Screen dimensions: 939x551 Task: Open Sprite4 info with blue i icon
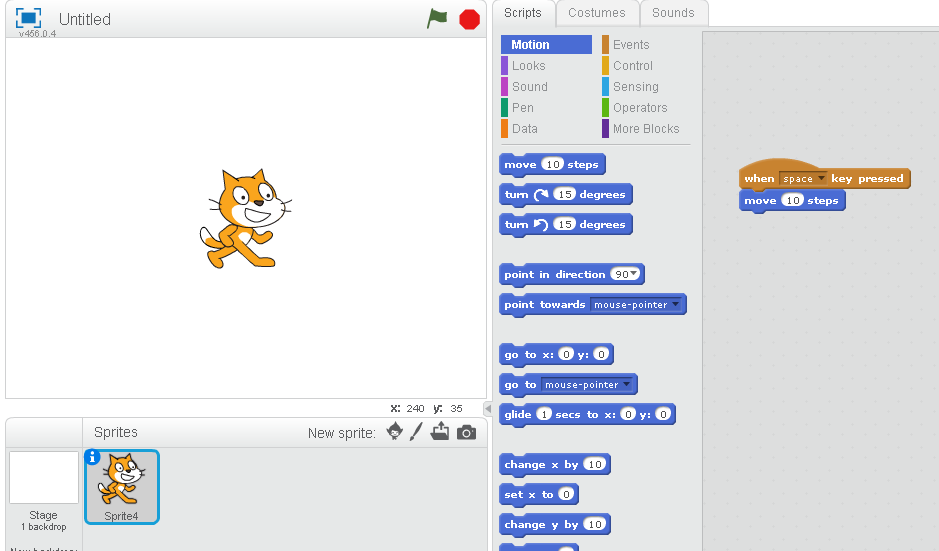click(92, 458)
